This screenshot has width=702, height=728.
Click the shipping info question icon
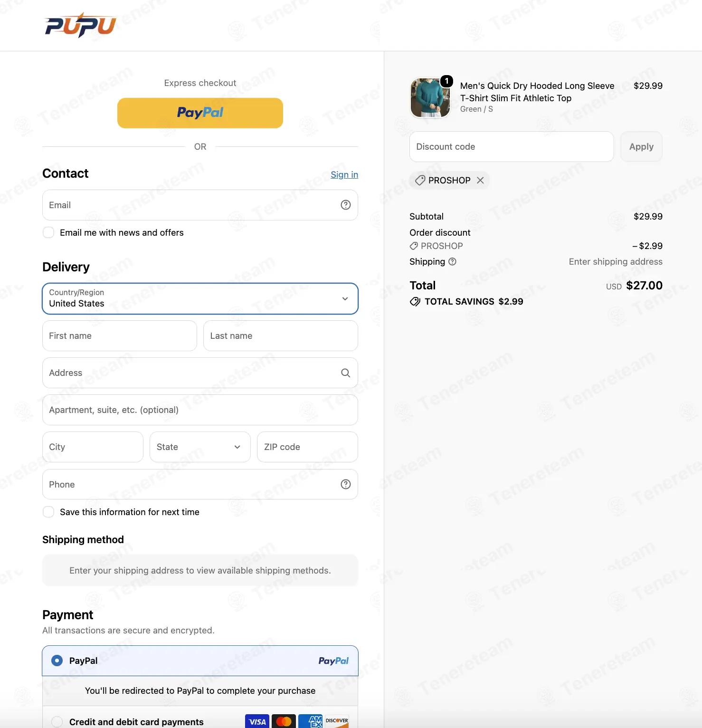pyautogui.click(x=452, y=261)
